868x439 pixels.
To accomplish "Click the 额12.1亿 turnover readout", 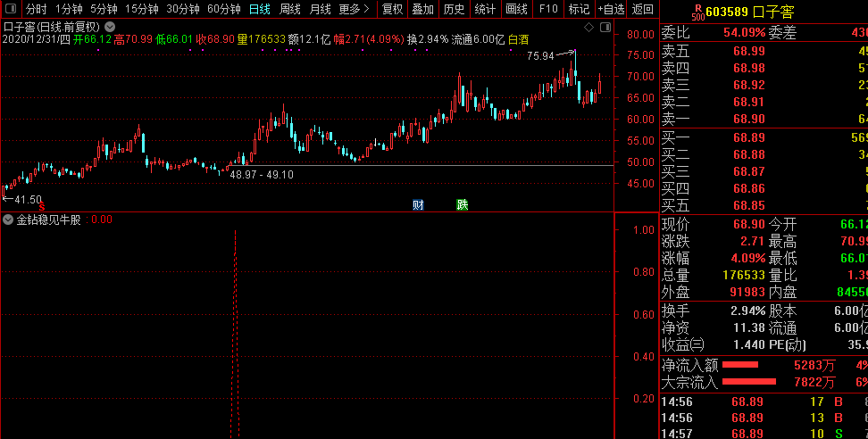I will [x=309, y=39].
